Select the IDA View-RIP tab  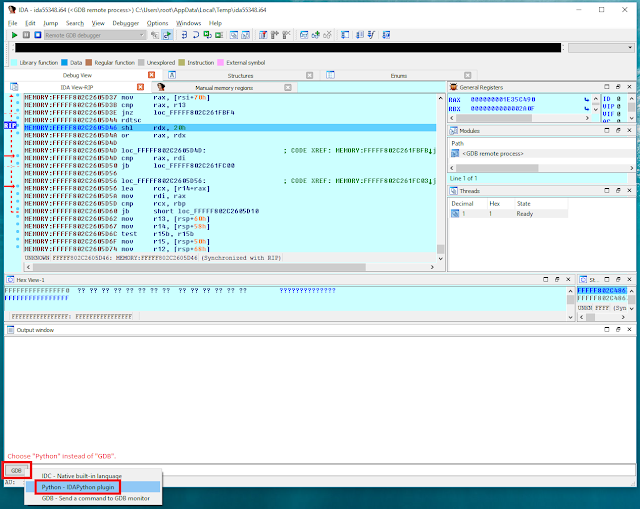coord(77,87)
